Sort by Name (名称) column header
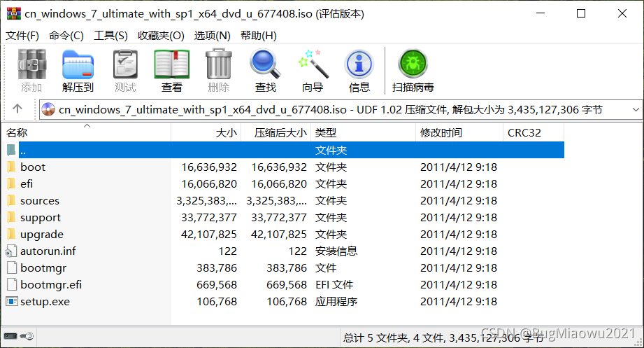Viewport: 644px width, 348px height. 86,132
